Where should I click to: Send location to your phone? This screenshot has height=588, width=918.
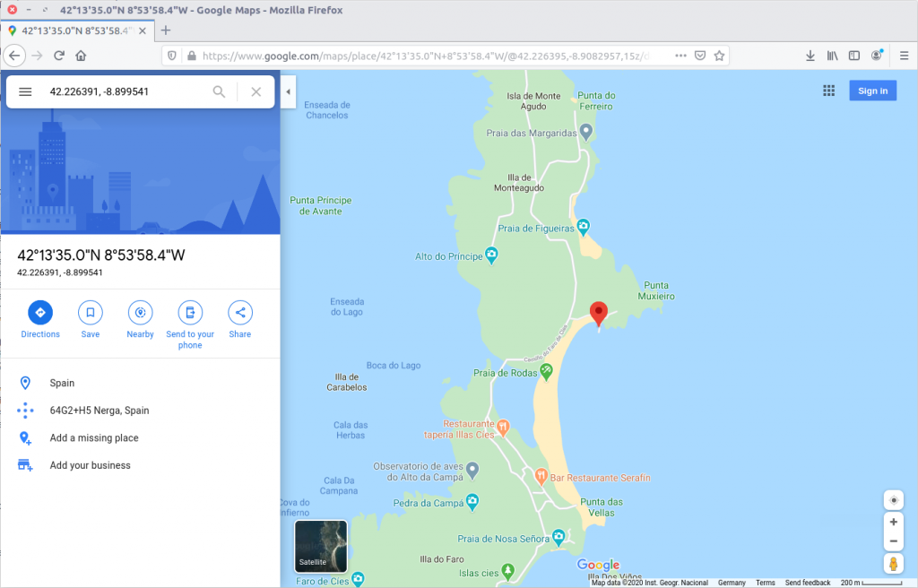(190, 324)
